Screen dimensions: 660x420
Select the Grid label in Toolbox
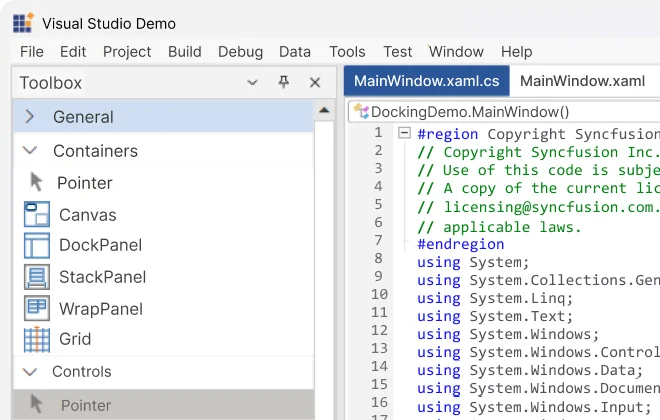pyautogui.click(x=75, y=339)
